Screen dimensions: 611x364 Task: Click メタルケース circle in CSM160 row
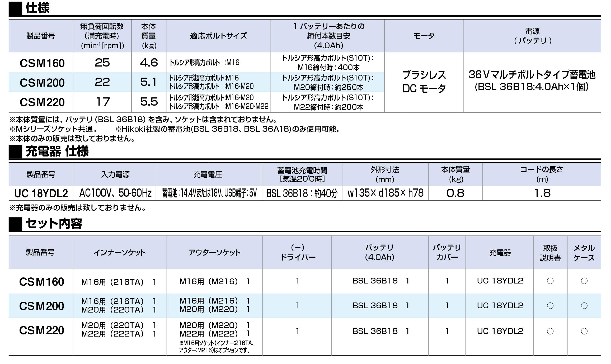click(x=584, y=281)
